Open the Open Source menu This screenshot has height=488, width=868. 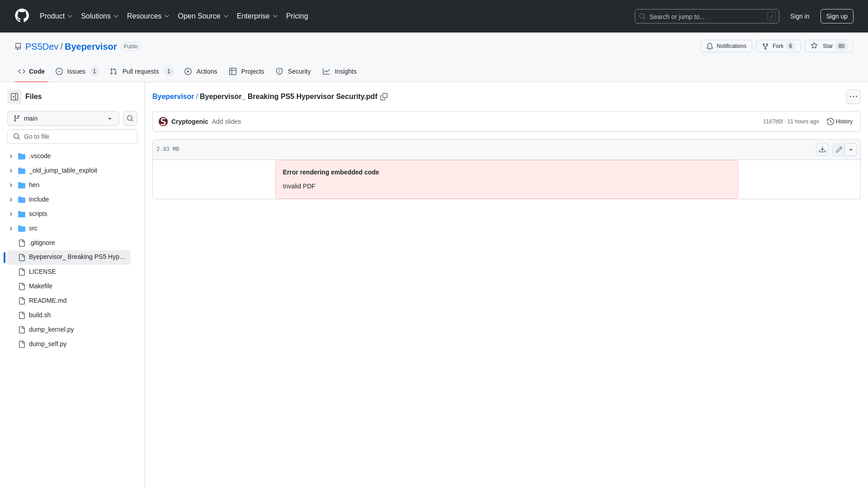(x=203, y=16)
